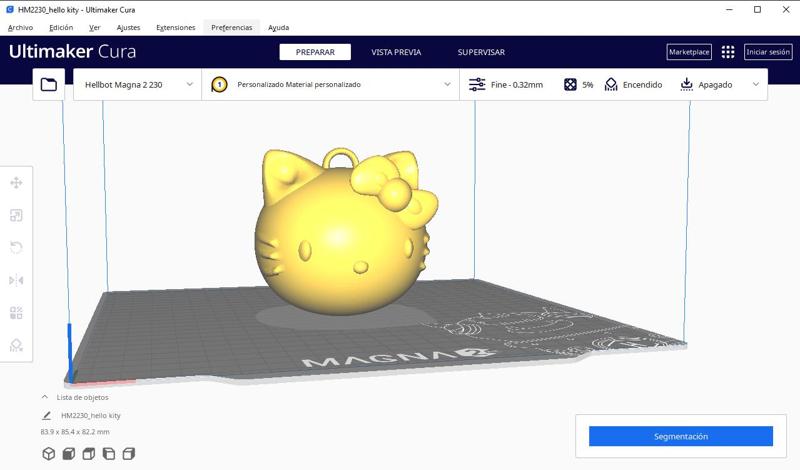Screen dimensions: 800x470
Task: Expand the print settings panel chevron
Action: (x=756, y=85)
